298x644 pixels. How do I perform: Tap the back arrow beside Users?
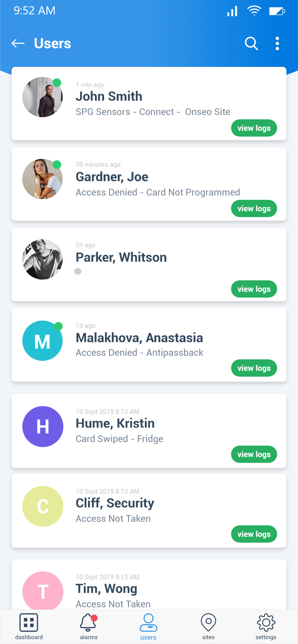(x=18, y=43)
